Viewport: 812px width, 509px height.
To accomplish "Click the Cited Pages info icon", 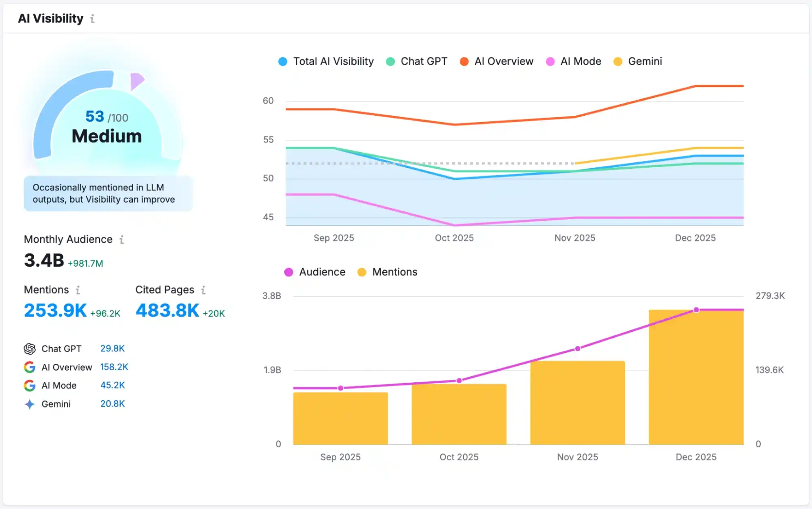I will click(203, 290).
